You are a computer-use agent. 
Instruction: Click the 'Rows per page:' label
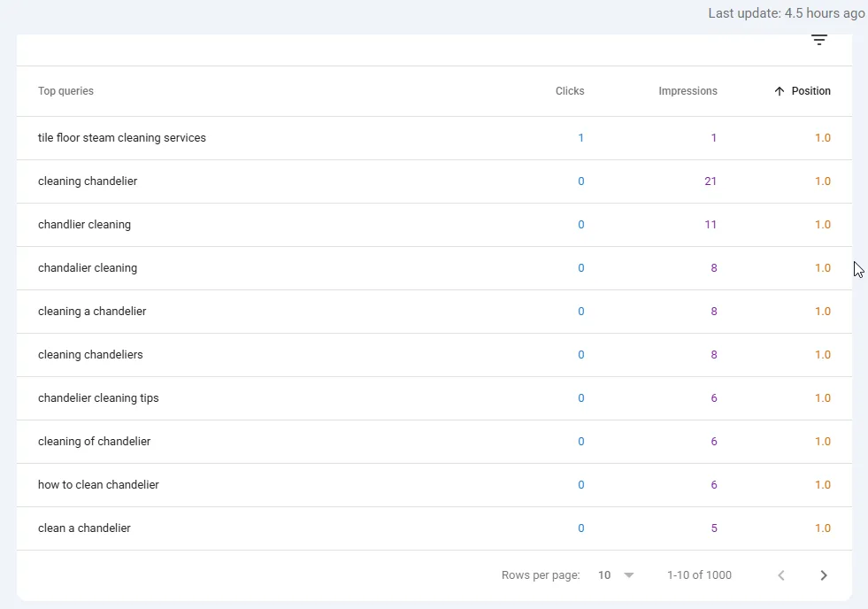click(x=541, y=575)
